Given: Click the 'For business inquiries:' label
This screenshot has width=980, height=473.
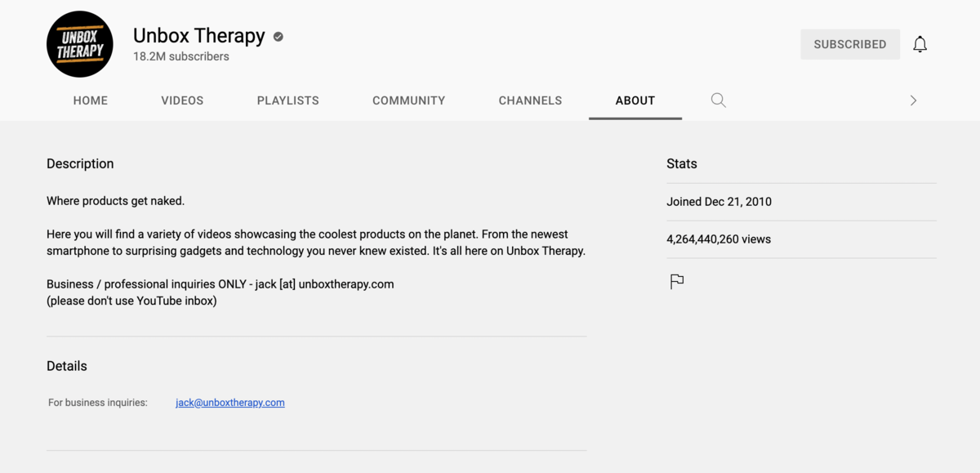Looking at the screenshot, I should 98,403.
